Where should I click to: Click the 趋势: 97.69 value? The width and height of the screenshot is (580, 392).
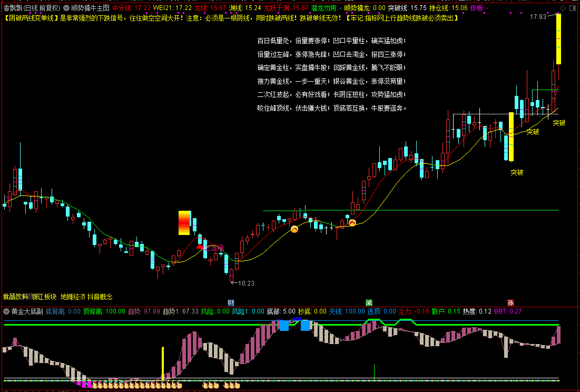(144, 311)
